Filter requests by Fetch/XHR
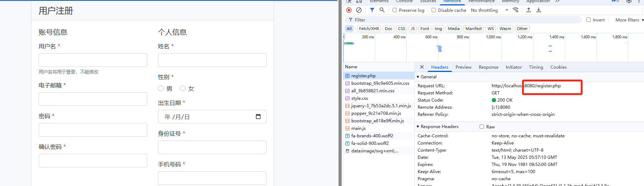This screenshot has width=644, height=186. 369,29
